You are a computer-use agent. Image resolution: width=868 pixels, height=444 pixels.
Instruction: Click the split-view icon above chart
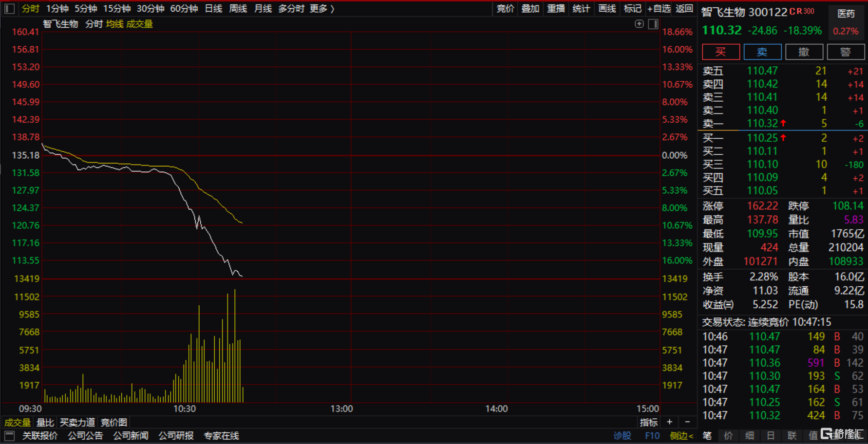pos(654,24)
